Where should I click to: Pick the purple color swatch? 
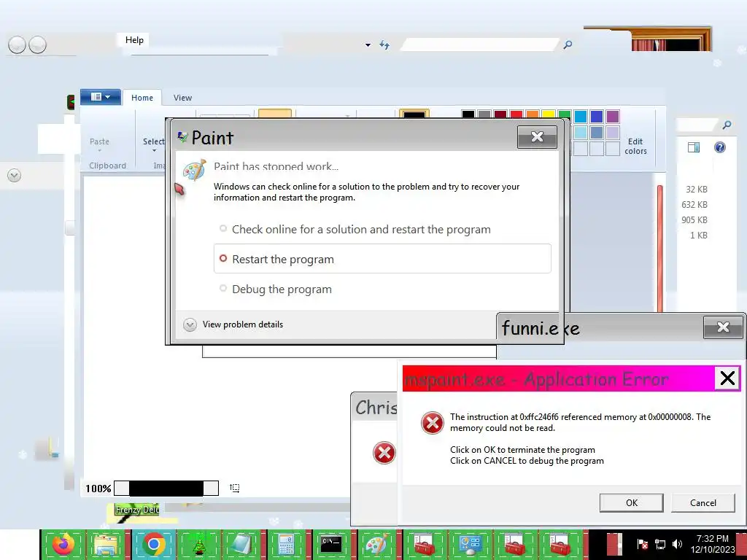(613, 116)
